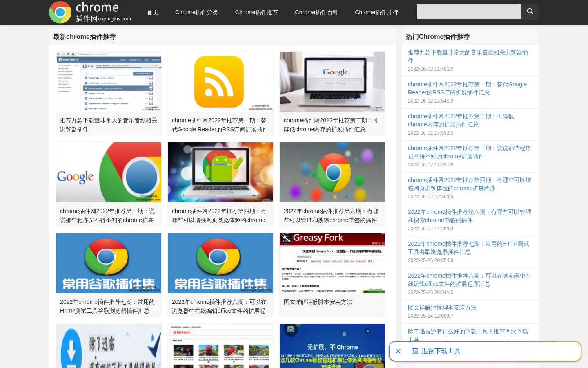Open the 常用谷歌插件集 thumbnail for 第七期

tap(109, 263)
